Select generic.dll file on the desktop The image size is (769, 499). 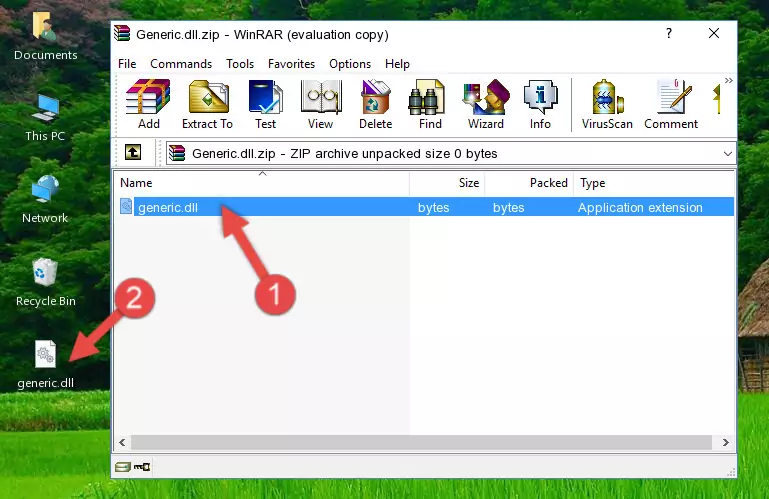[x=45, y=365]
